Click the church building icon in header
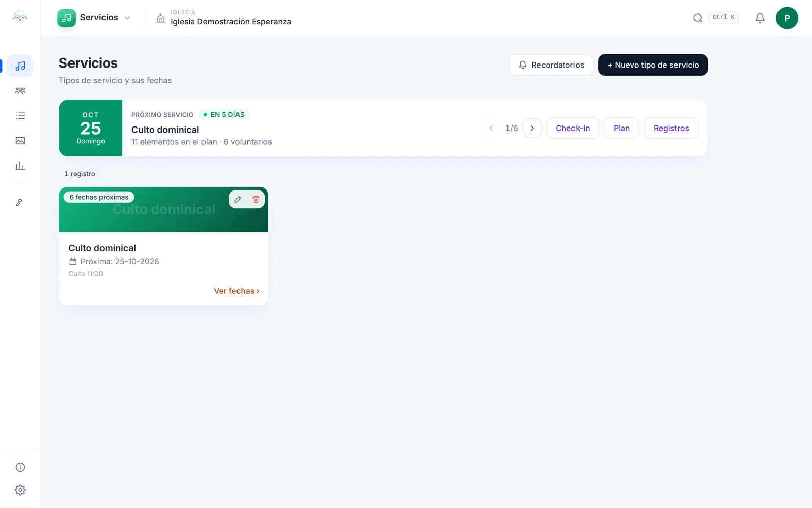This screenshot has height=508, width=812. point(160,18)
